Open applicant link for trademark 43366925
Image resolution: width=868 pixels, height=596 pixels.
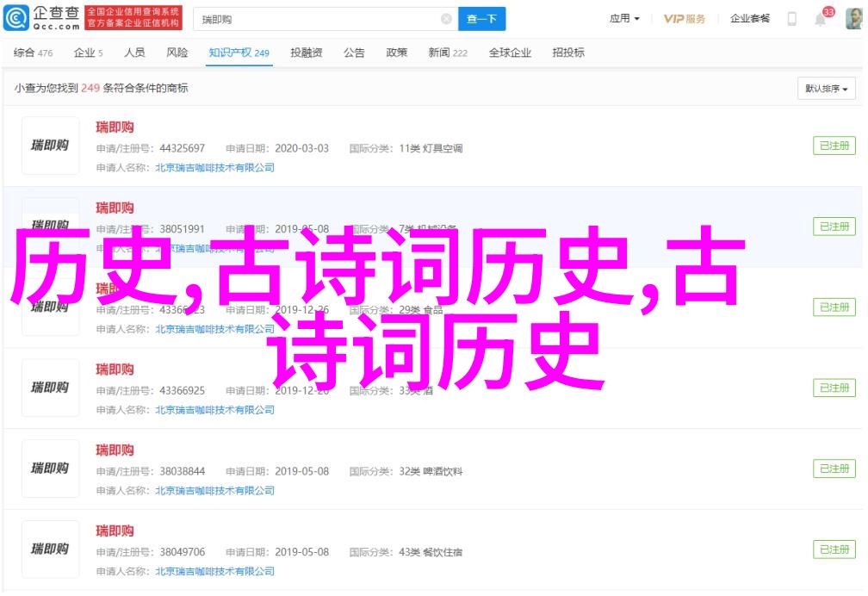click(214, 410)
